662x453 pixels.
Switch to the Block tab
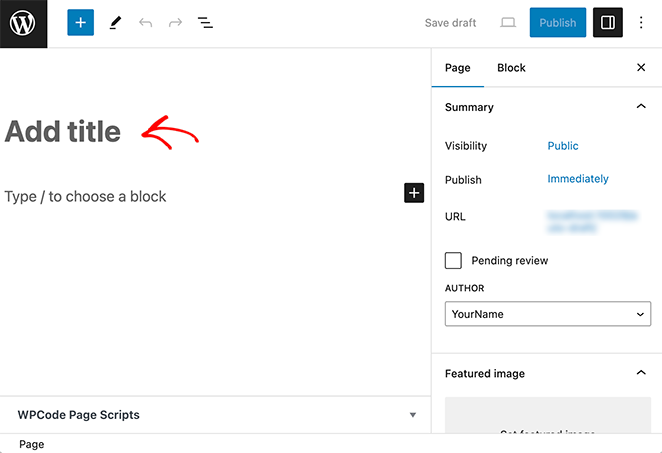tap(511, 68)
